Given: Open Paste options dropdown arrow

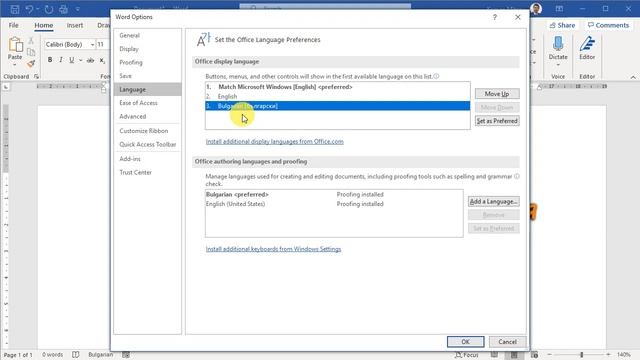Looking at the screenshot, I should tap(15, 65).
